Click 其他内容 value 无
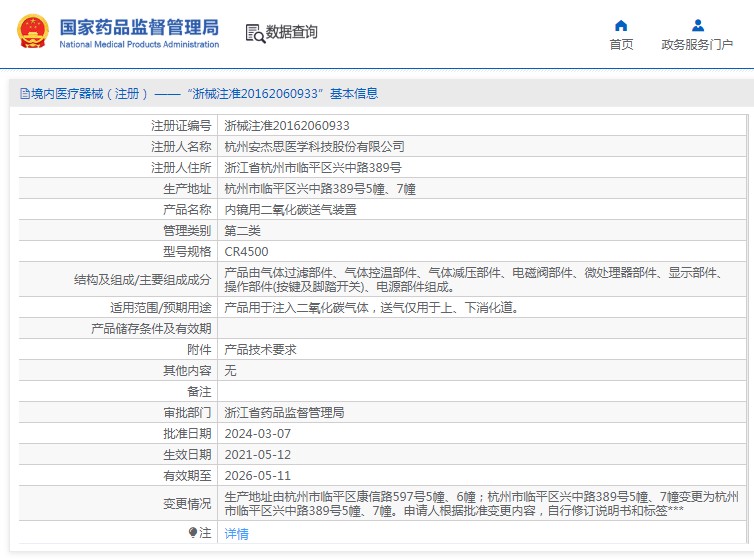The image size is (754, 559). coord(230,370)
